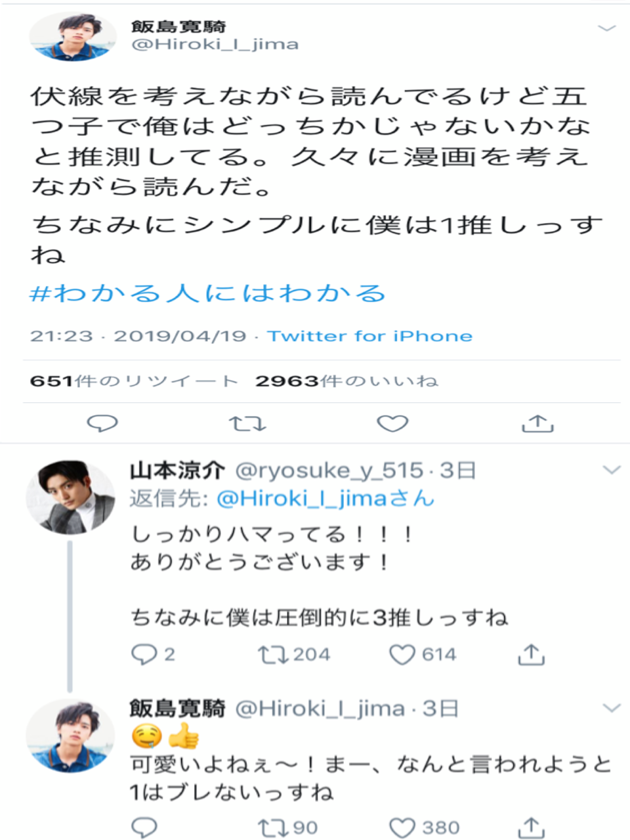This screenshot has width=630, height=840.
Task: Reply to the bottom 飯島寛騎 tweet
Action: point(144,828)
